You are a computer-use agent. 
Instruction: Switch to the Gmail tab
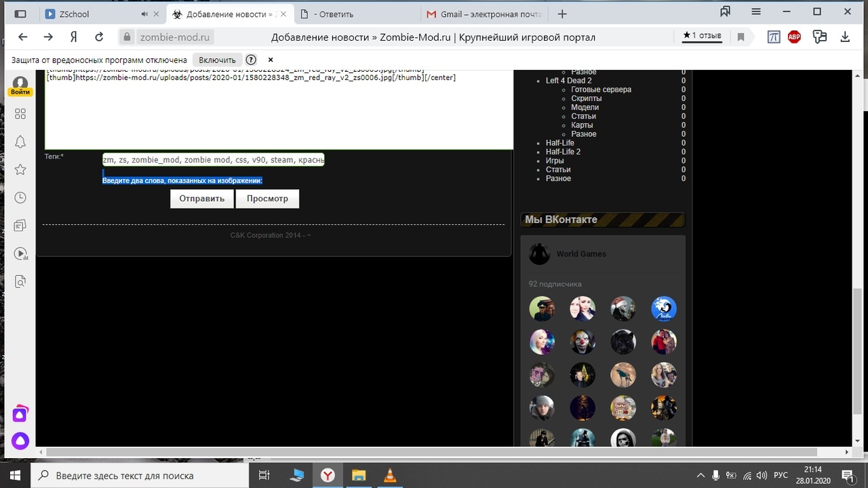pos(485,14)
